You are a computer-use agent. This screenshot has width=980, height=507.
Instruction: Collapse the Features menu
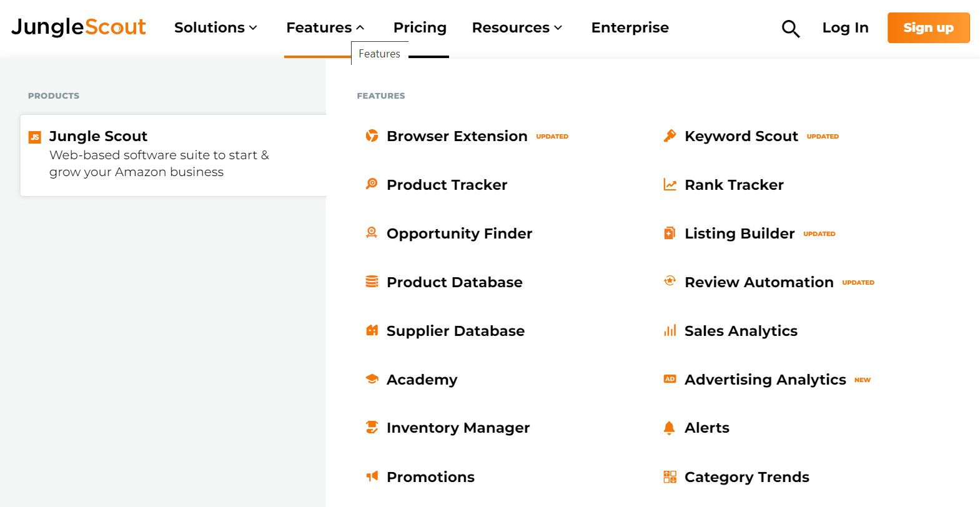click(x=325, y=27)
